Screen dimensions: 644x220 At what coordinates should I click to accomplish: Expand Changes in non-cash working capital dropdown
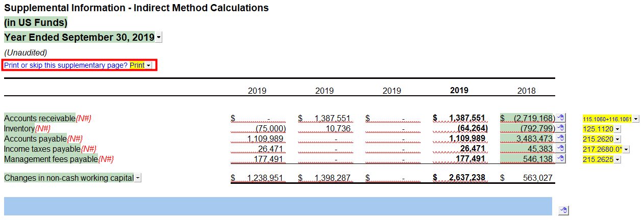pos(138,178)
